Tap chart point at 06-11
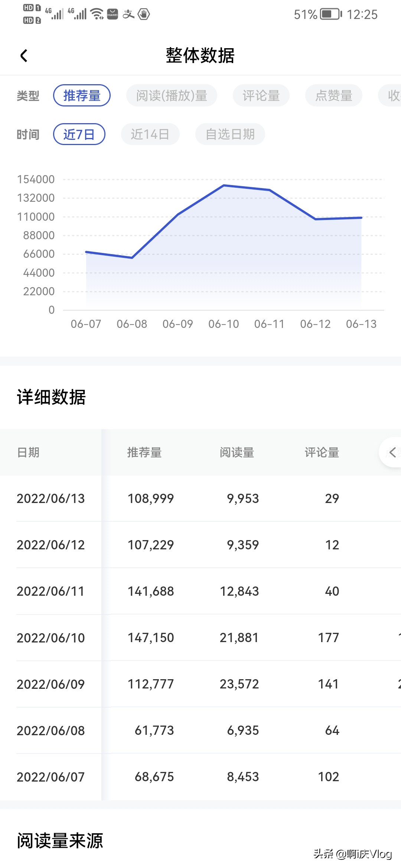Image resolution: width=401 pixels, height=868 pixels. coord(270,190)
